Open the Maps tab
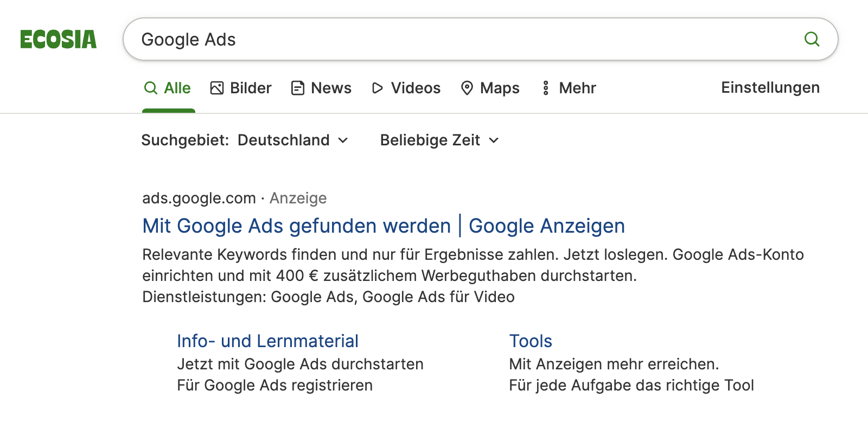This screenshot has height=448, width=868. (490, 88)
